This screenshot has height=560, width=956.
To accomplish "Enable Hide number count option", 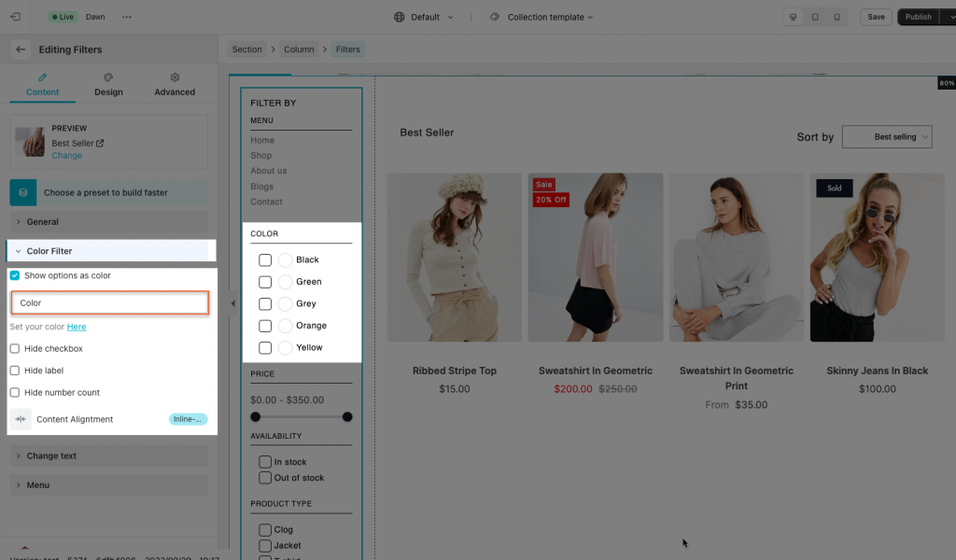I will pos(15,392).
